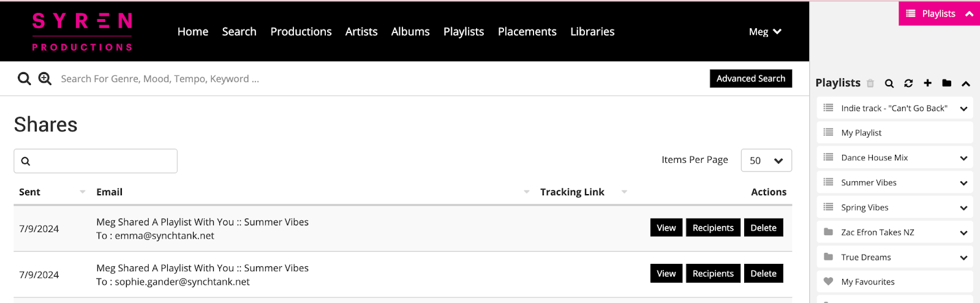Go to the Placements menu item
The height and width of the screenshot is (303, 980).
[x=527, y=32]
